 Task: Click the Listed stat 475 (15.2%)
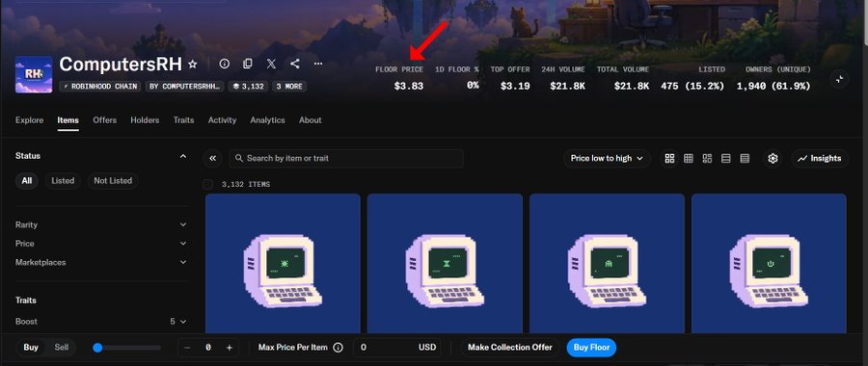point(692,87)
